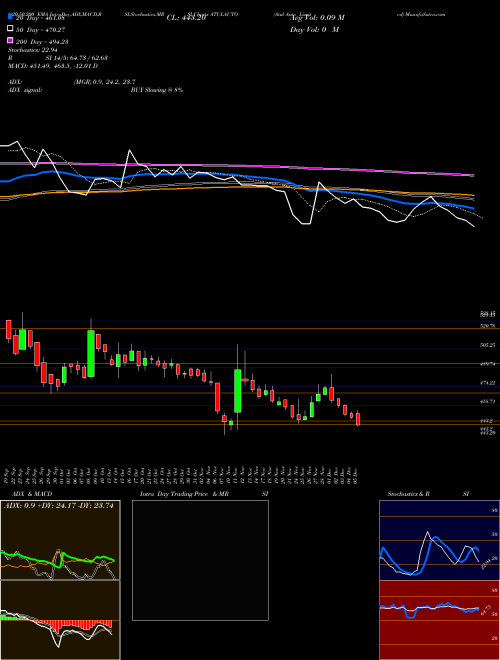Click the 474.22 price axis label
Screen dimensions: 500x660
[489, 383]
